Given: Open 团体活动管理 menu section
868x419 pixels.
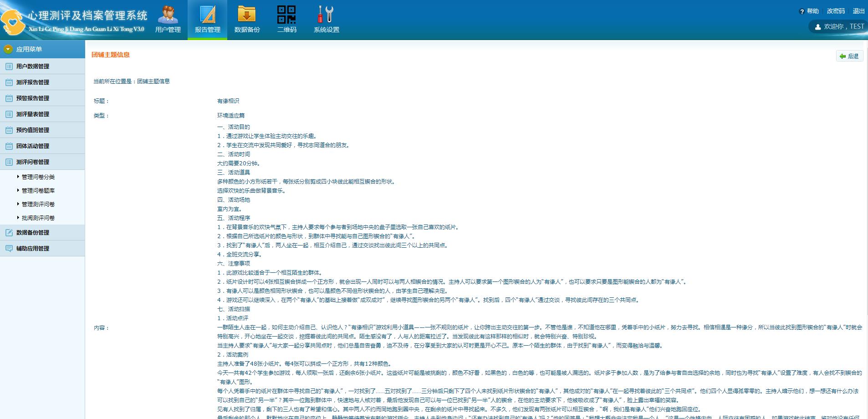Looking at the screenshot, I should click(42, 146).
